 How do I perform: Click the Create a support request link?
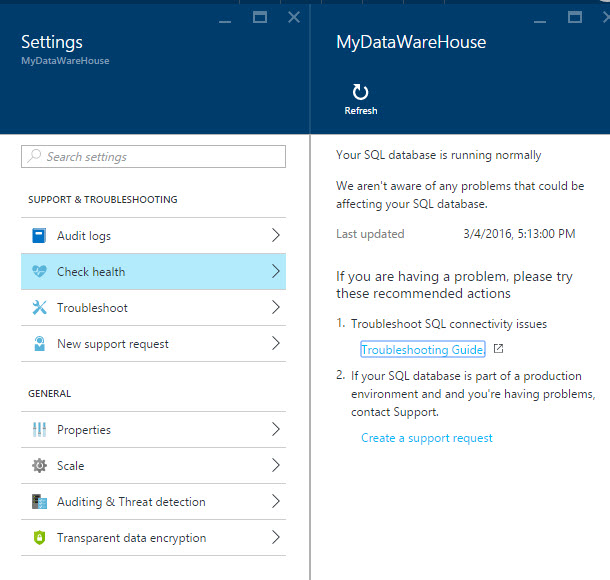point(427,438)
